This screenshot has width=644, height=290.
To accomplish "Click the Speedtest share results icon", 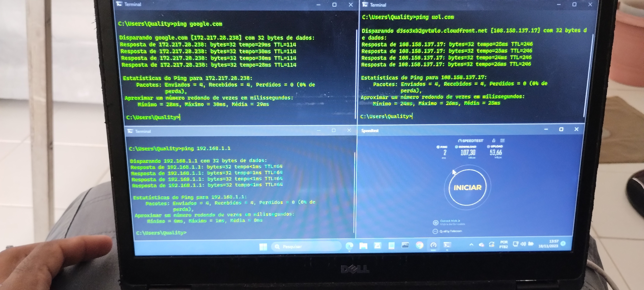I will click(x=494, y=140).
